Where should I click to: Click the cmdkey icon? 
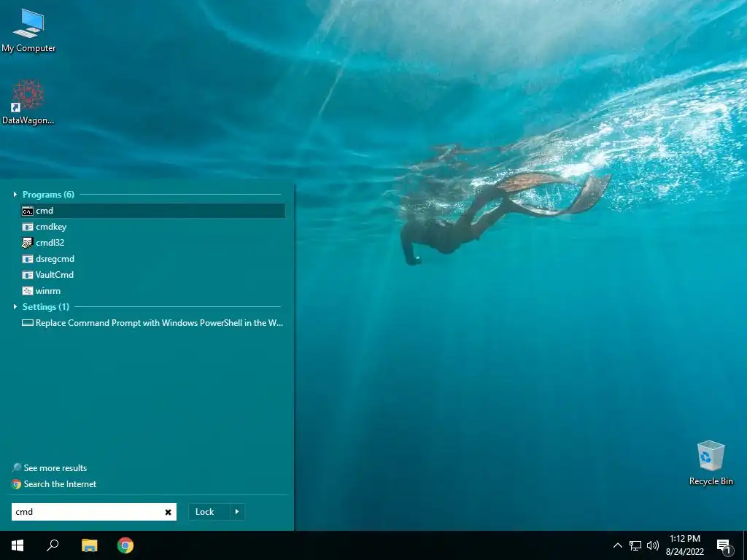[x=28, y=227]
